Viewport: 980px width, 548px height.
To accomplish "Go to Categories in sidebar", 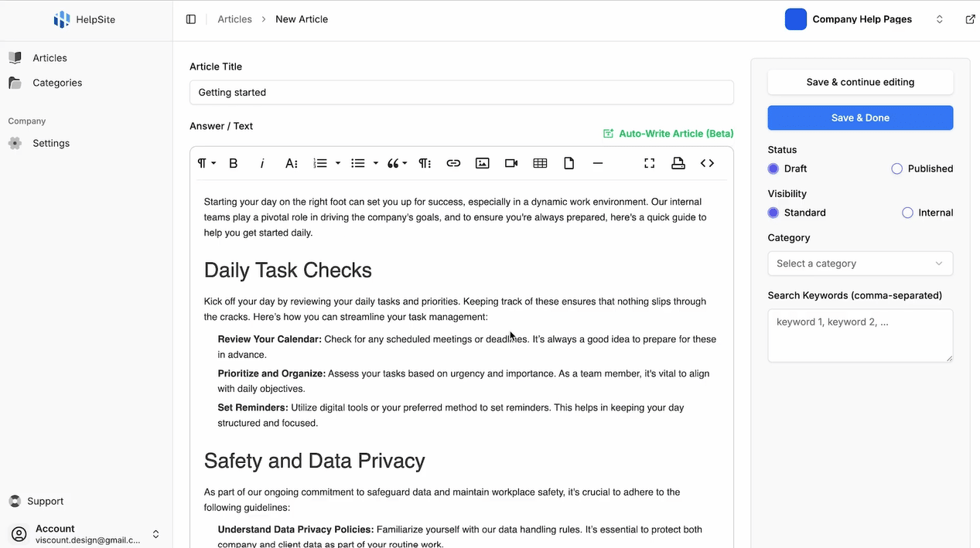I will point(56,83).
